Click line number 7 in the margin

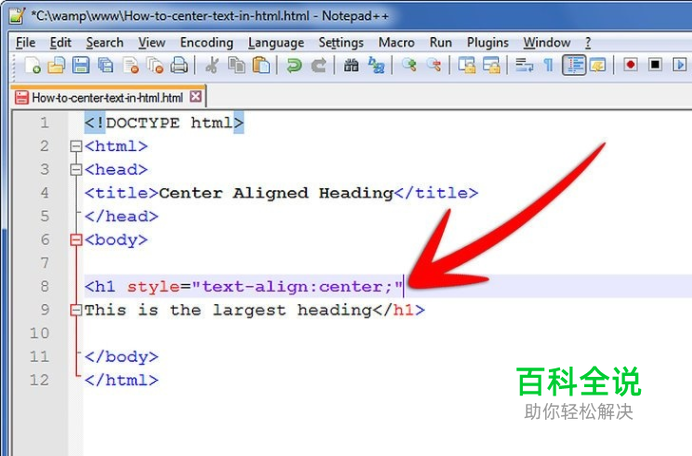tap(45, 263)
